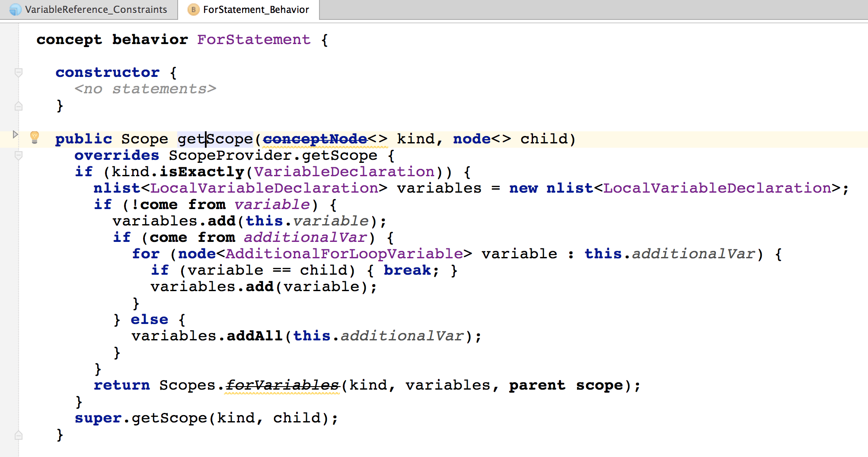This screenshot has height=457, width=868.
Task: Click the deprecated forVariables method
Action: click(283, 385)
